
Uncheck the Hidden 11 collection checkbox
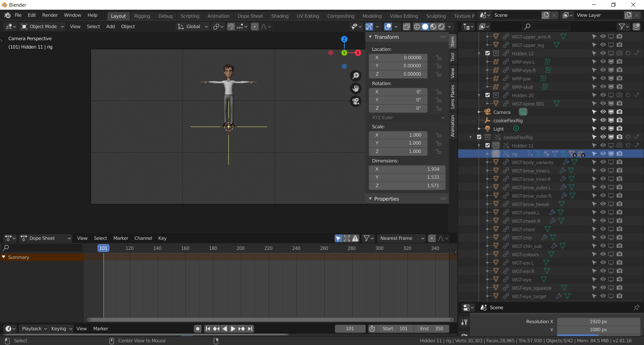(x=488, y=145)
